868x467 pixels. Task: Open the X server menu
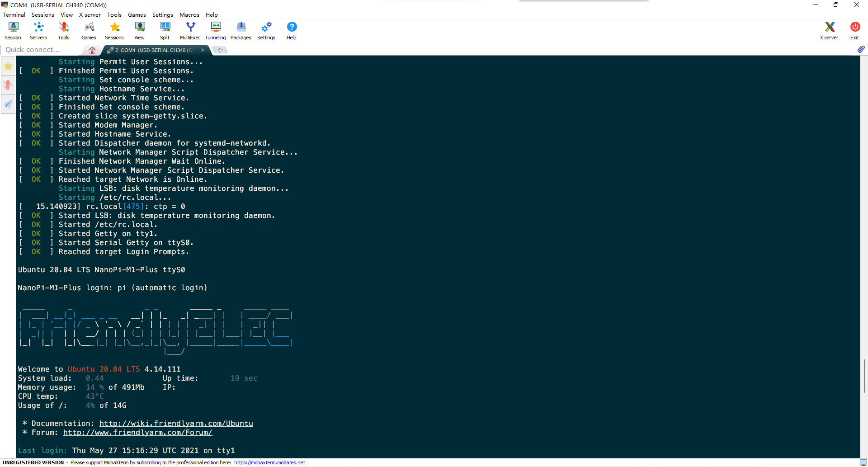tap(90, 14)
